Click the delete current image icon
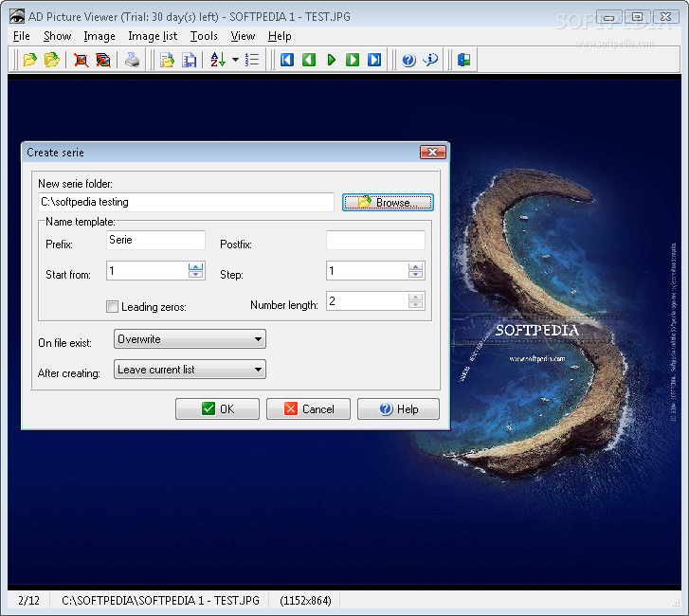 click(x=81, y=60)
